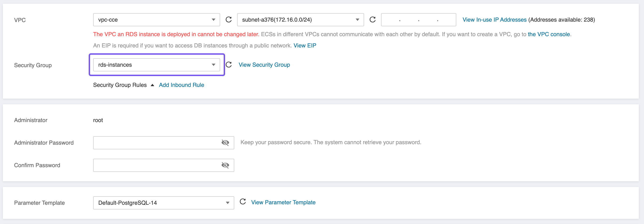
Task: Show the Confirm Password text
Action: (225, 165)
